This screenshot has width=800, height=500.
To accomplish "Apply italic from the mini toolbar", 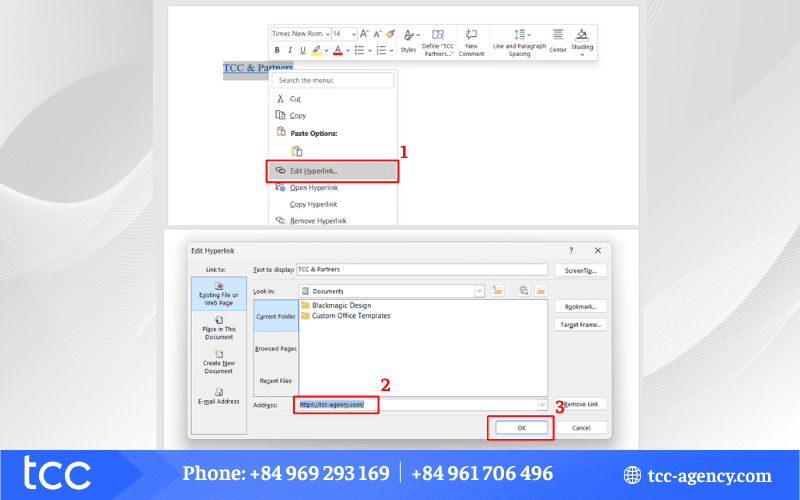I will point(289,50).
